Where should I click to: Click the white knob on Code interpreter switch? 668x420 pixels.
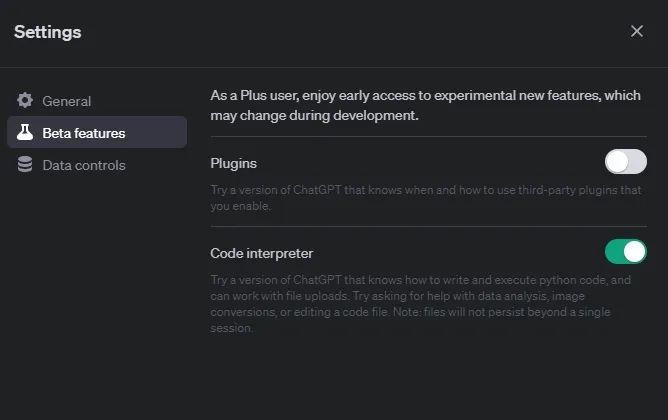pyautogui.click(x=634, y=252)
